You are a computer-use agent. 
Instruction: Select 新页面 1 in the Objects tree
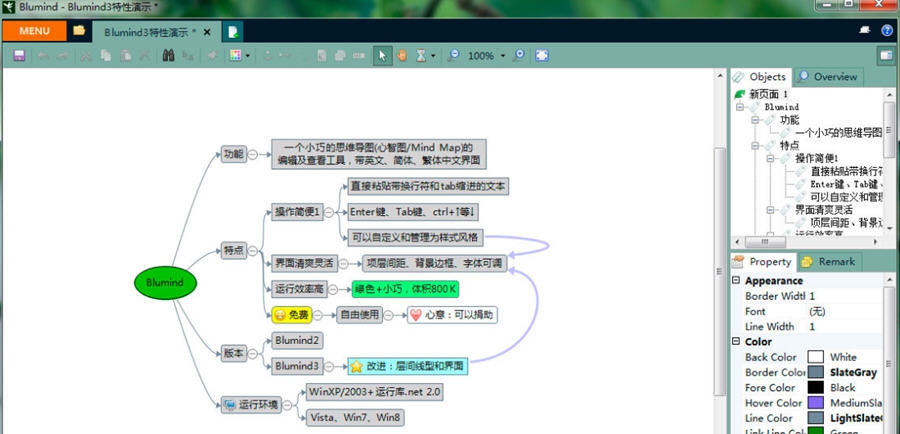pyautogui.click(x=768, y=94)
